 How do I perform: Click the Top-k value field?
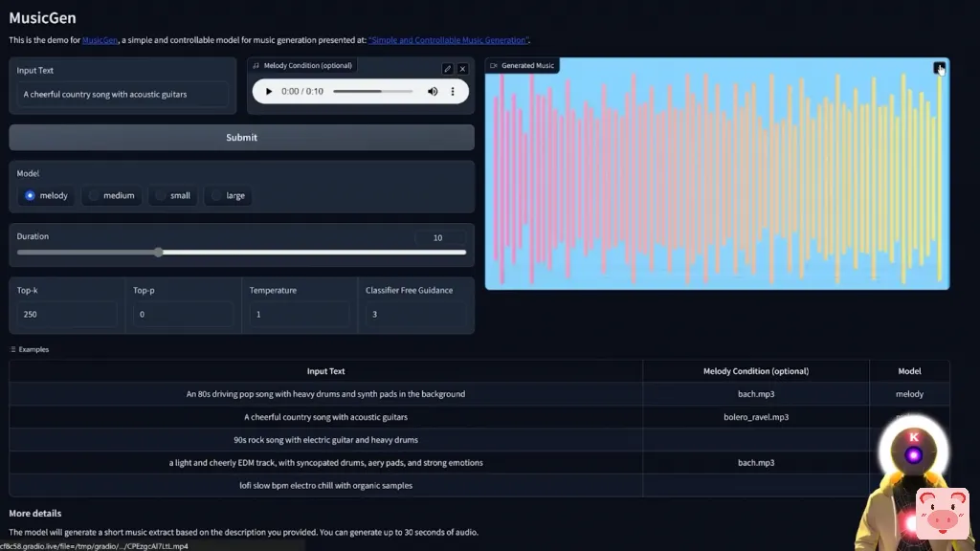pyautogui.click(x=67, y=314)
